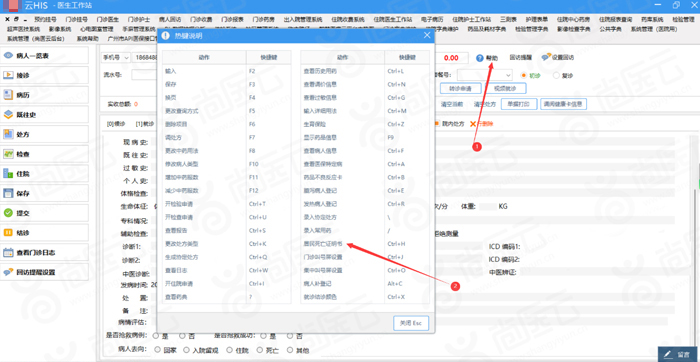
Task: Toggle the 院内处方 checkbox
Action: [437, 124]
